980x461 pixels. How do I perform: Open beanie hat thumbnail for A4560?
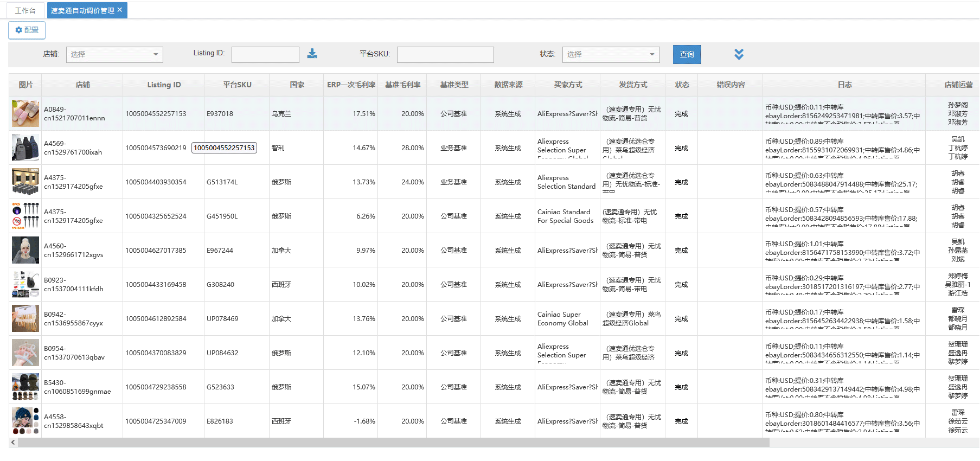[x=25, y=250]
